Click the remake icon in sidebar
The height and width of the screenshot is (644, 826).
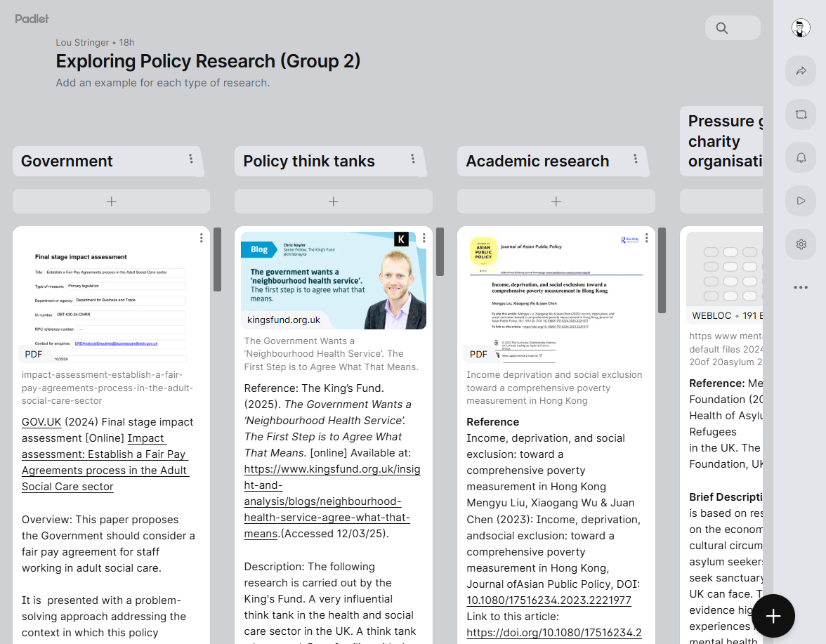pyautogui.click(x=801, y=114)
